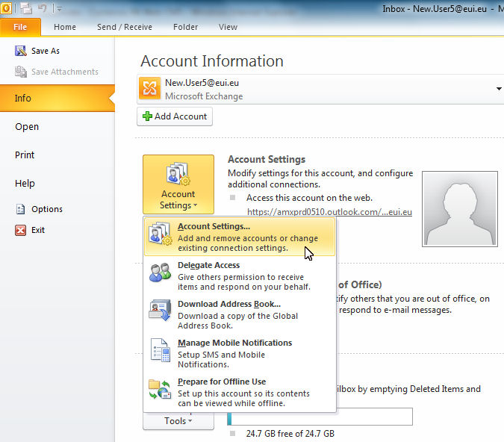
Task: Click the Prepare for Offline Use icon
Action: pos(161,389)
